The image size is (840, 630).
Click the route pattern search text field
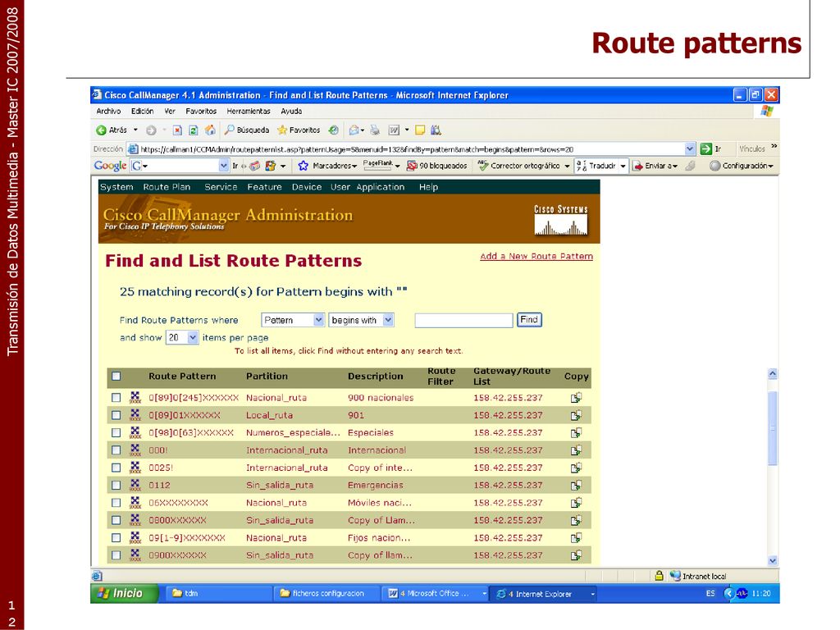(x=464, y=321)
